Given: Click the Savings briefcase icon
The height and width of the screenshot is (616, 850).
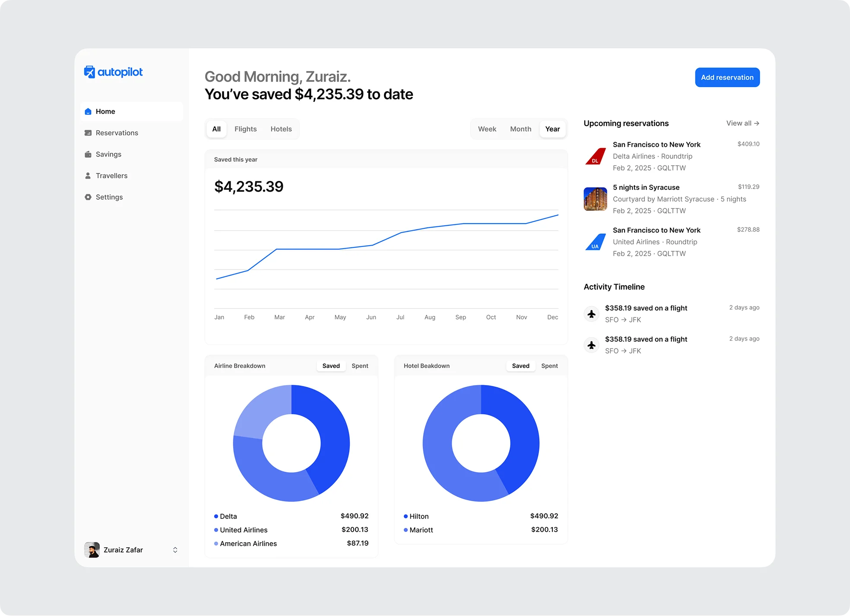Looking at the screenshot, I should (x=88, y=155).
